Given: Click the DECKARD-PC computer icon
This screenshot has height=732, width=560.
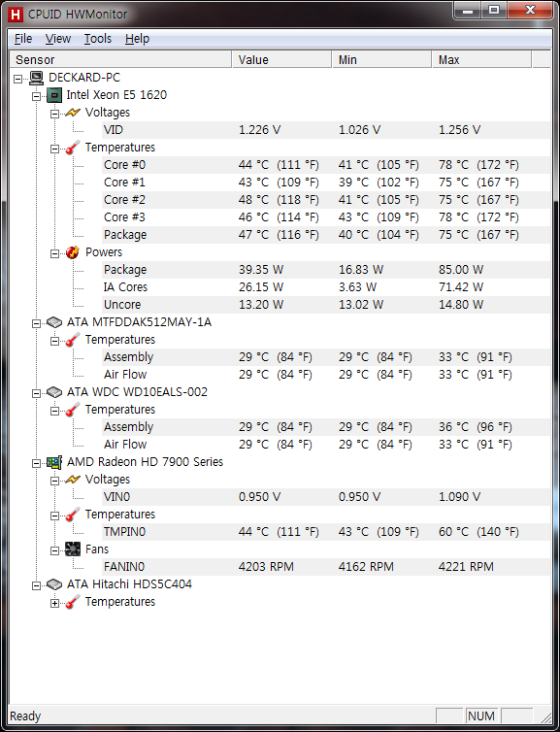Looking at the screenshot, I should tap(37, 78).
